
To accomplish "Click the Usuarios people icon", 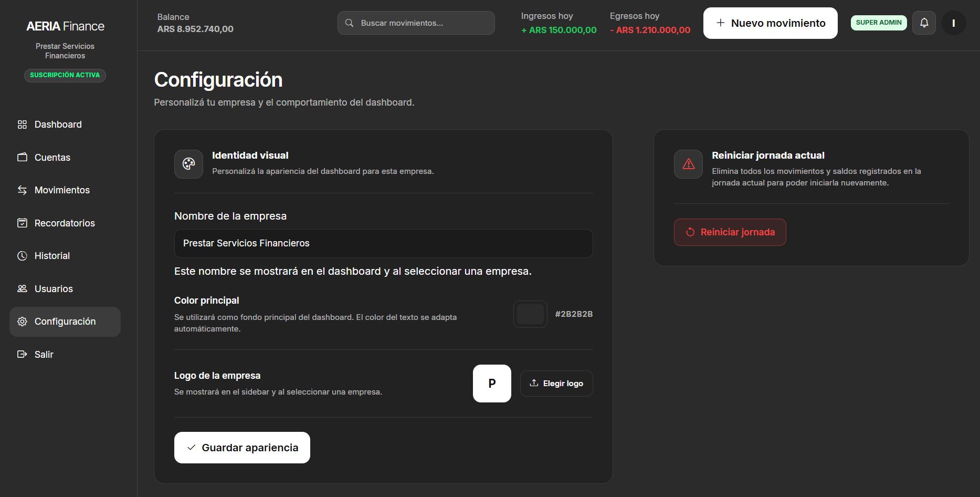I will coord(22,289).
